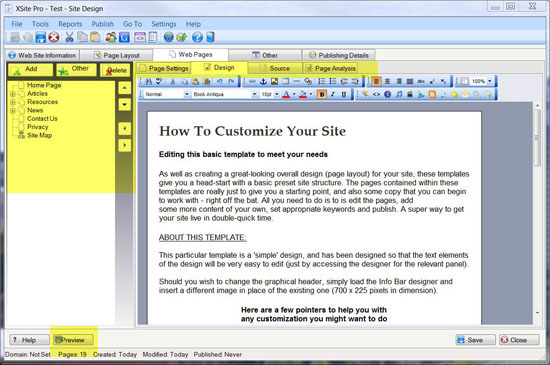The width and height of the screenshot is (550, 365).
Task: Click the binoculars find icon in editor toolbar
Action: [x=148, y=82]
